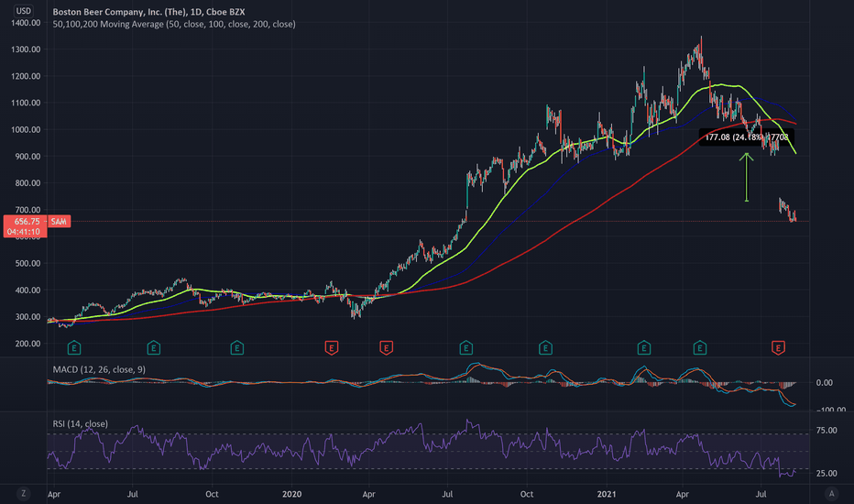
Task: Click the 25.00 RSI axis value
Action: tap(827, 474)
